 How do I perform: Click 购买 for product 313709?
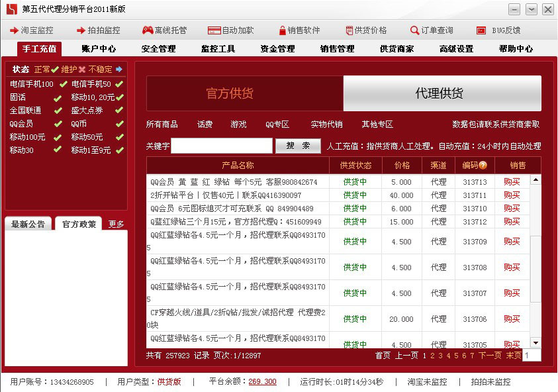(x=512, y=242)
